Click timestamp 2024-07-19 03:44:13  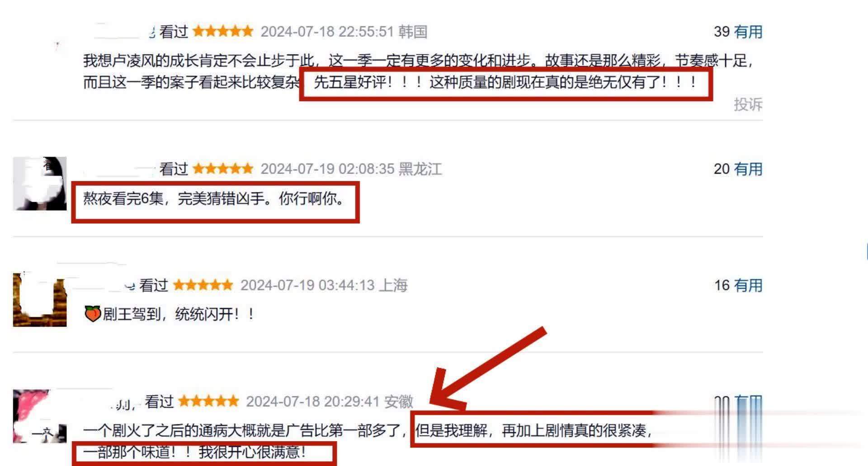coord(307,285)
